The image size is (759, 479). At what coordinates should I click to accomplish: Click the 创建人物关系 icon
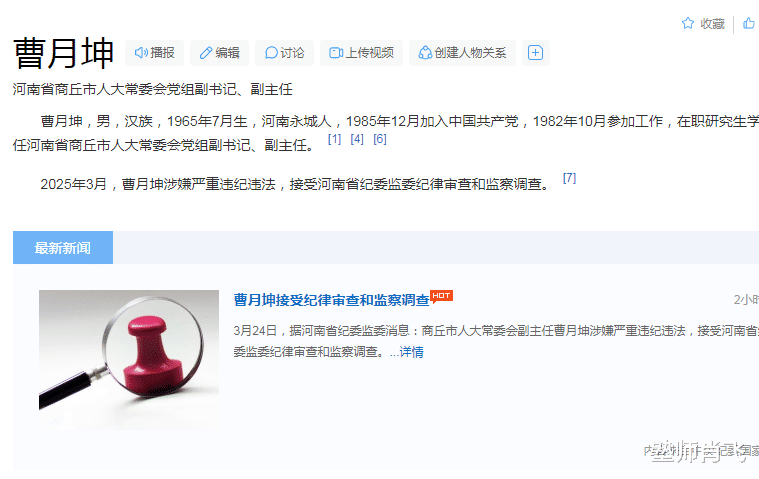pyautogui.click(x=425, y=53)
